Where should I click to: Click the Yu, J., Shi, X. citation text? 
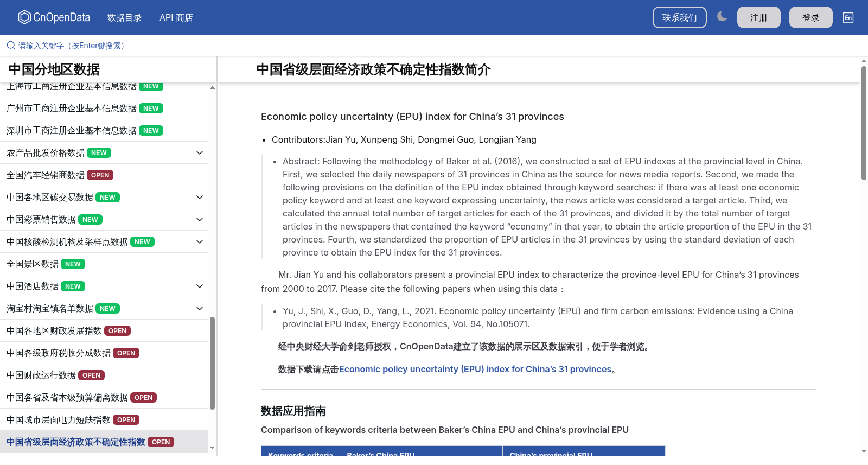538,317
